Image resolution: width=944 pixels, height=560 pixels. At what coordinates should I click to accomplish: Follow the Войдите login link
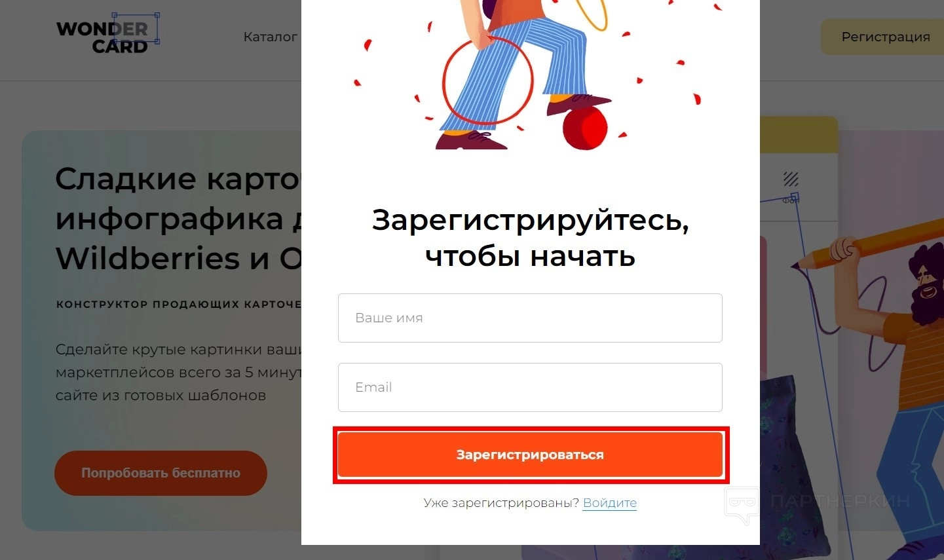(x=610, y=503)
